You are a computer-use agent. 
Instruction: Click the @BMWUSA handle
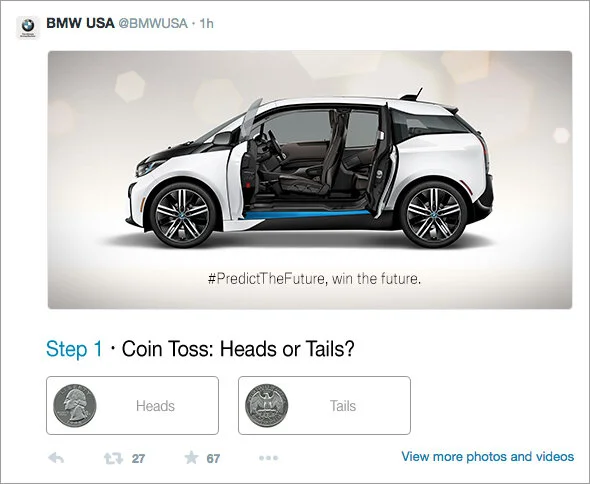click(x=153, y=24)
